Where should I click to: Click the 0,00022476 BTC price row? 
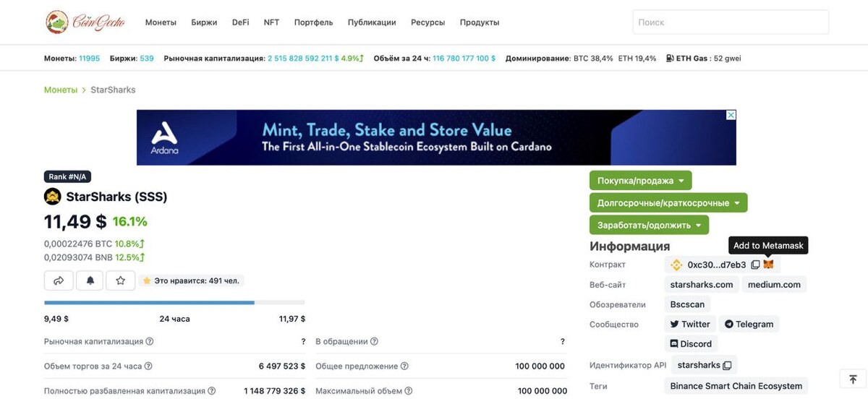pyautogui.click(x=95, y=244)
